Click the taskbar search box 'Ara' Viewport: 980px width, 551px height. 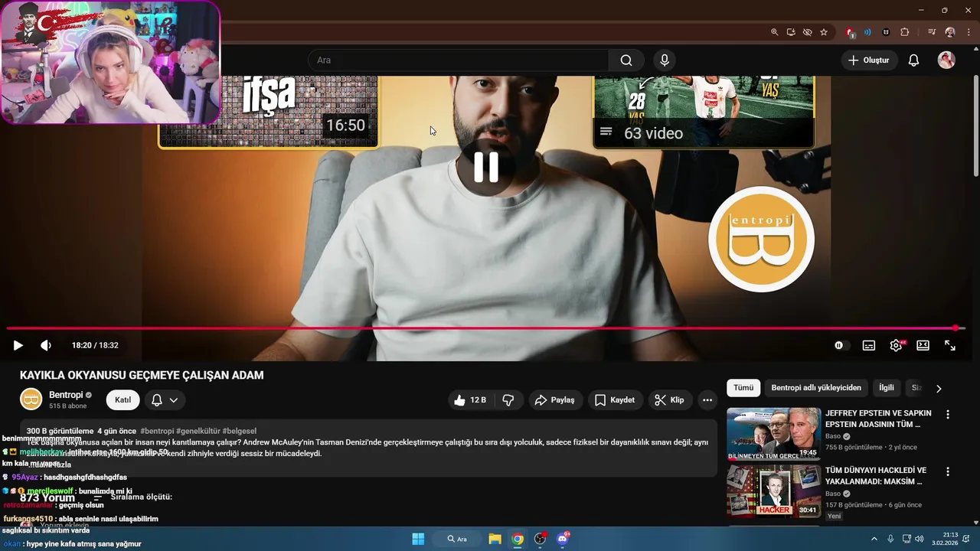[458, 539]
